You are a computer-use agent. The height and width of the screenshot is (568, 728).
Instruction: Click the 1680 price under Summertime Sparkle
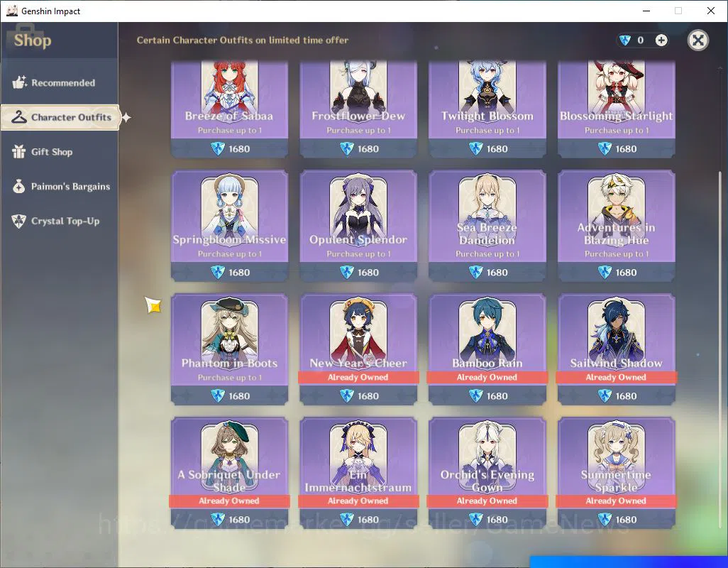pos(616,519)
